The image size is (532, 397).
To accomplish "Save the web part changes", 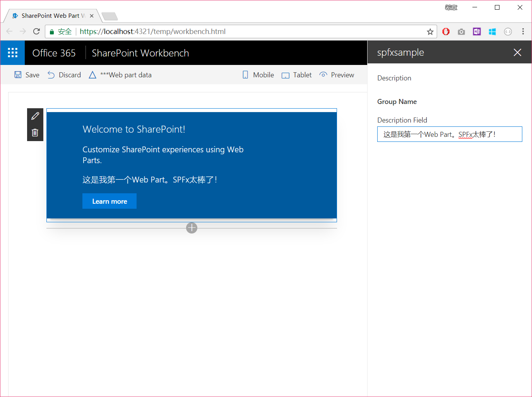I will point(26,75).
